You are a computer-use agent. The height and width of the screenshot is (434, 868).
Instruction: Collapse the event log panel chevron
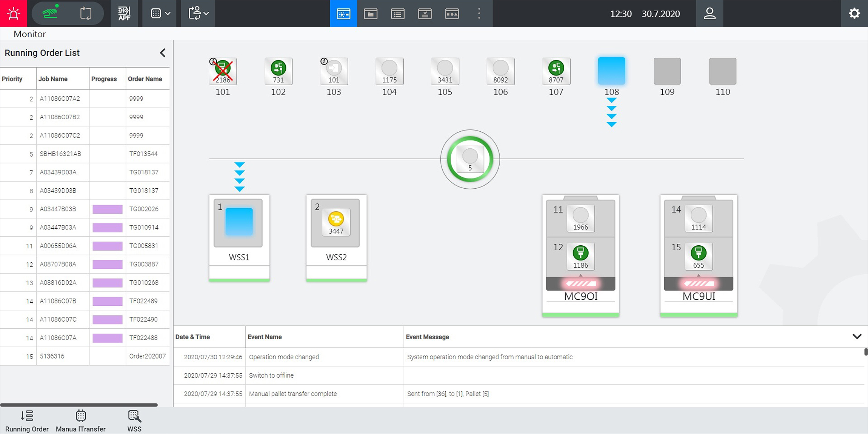(x=857, y=336)
